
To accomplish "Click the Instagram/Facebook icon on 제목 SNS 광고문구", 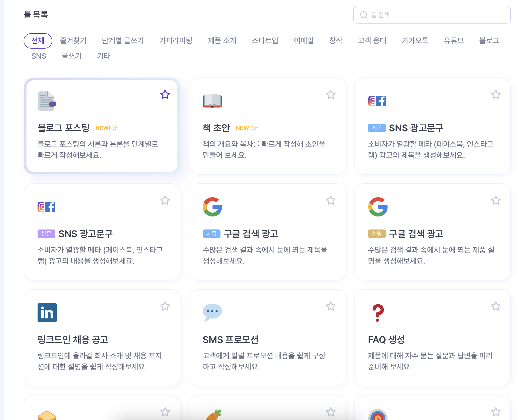I will pos(377,101).
